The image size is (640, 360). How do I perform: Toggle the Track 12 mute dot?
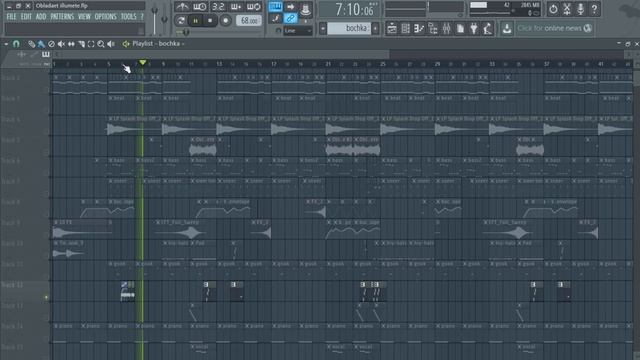46,297
